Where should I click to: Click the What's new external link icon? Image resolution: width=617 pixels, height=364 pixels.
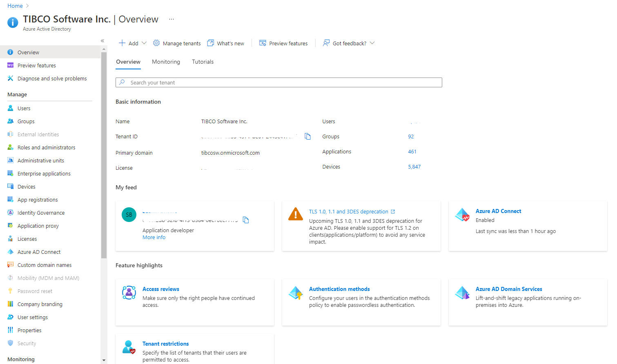coord(211,43)
